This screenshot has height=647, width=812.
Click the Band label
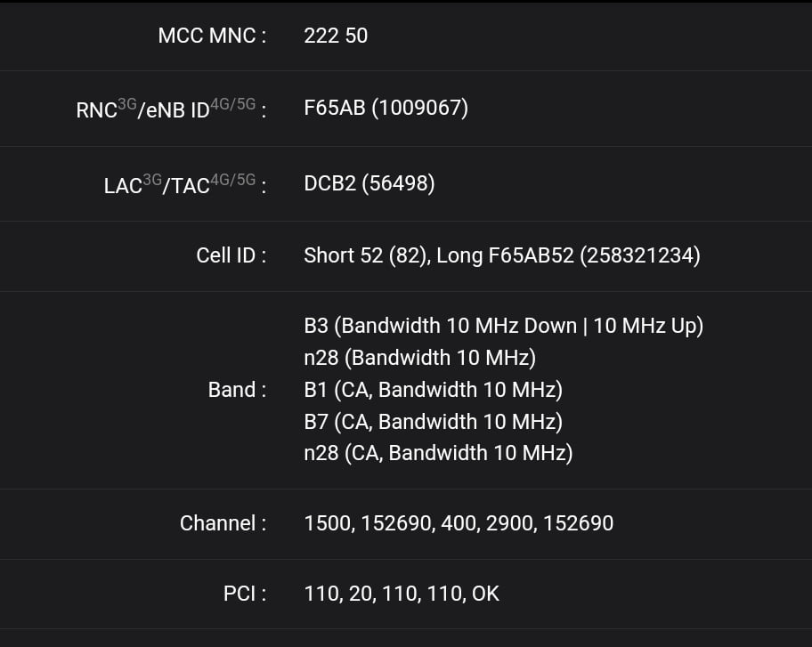tap(237, 390)
